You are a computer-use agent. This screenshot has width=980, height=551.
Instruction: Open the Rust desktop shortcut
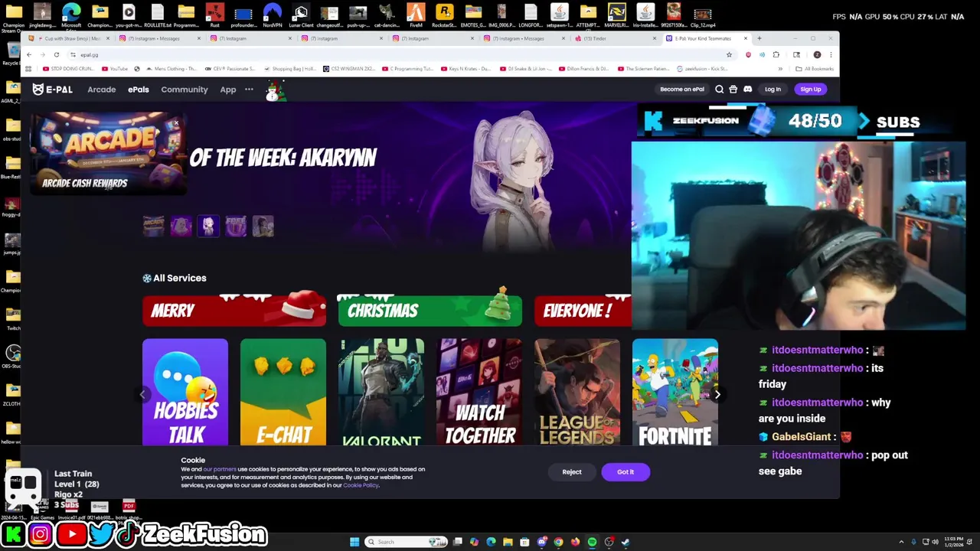point(214,15)
